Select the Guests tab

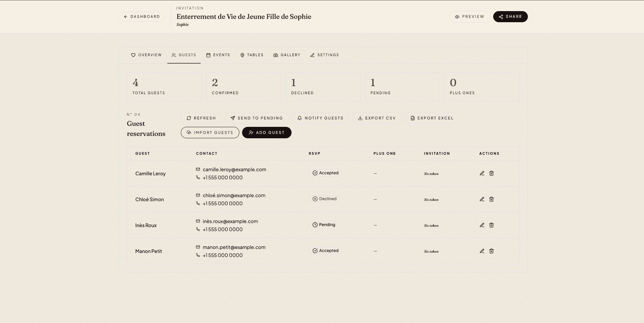184,55
